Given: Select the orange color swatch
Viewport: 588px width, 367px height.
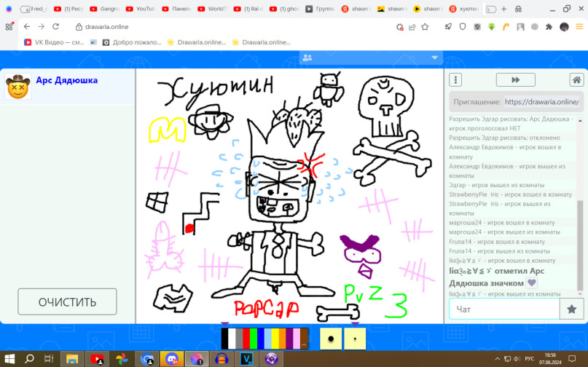Looking at the screenshot, I should 283,339.
